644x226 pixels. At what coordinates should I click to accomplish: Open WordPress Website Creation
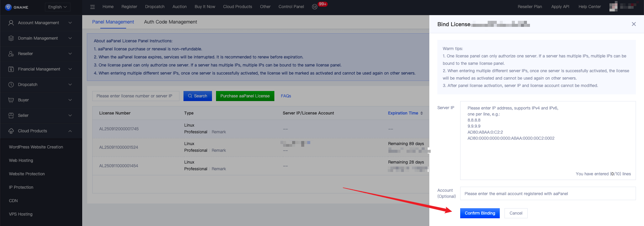(x=36, y=147)
